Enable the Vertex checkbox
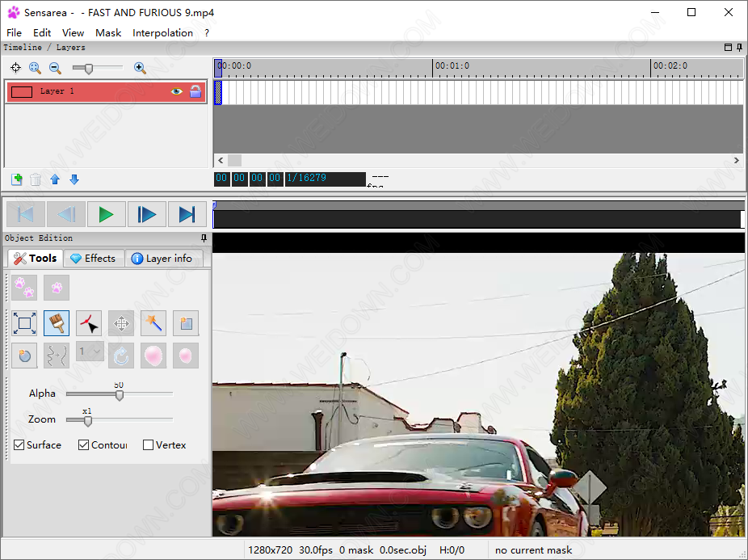 click(x=148, y=445)
